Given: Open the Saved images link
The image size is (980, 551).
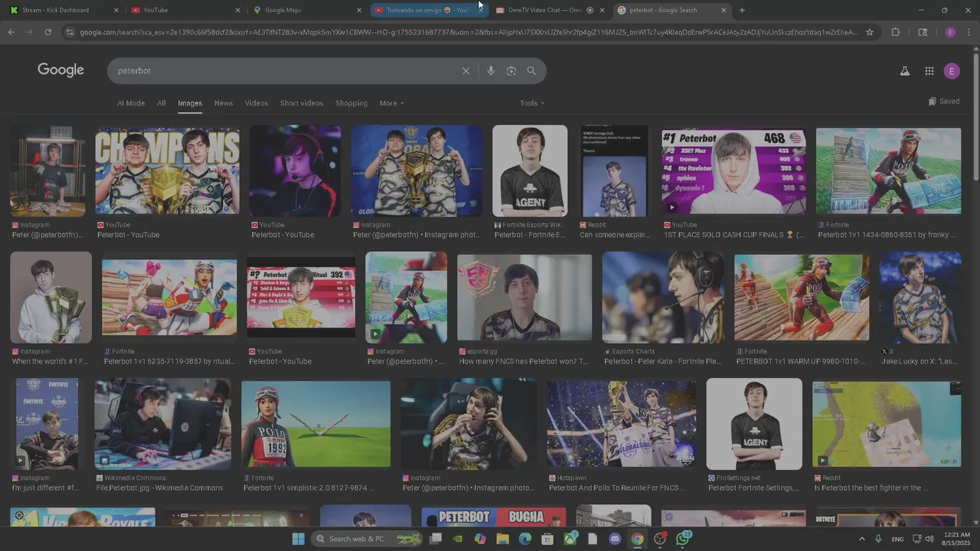Looking at the screenshot, I should click(x=943, y=101).
